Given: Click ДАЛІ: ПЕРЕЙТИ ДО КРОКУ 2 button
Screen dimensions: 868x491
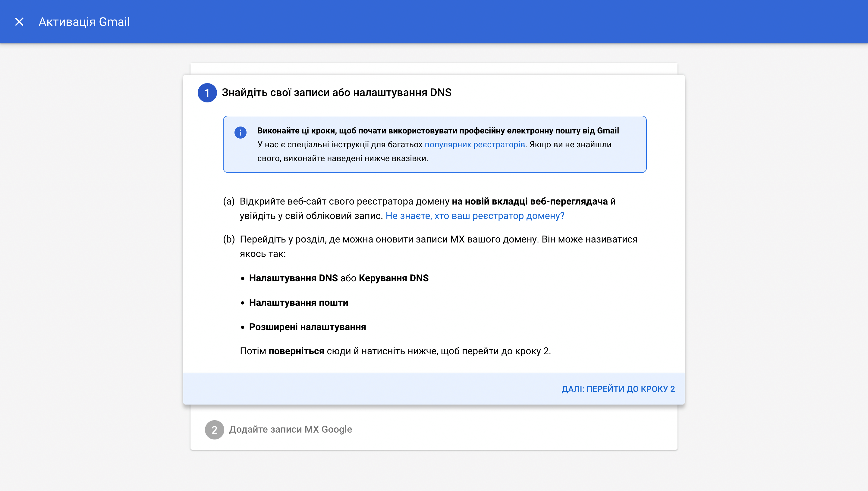Looking at the screenshot, I should tap(618, 389).
